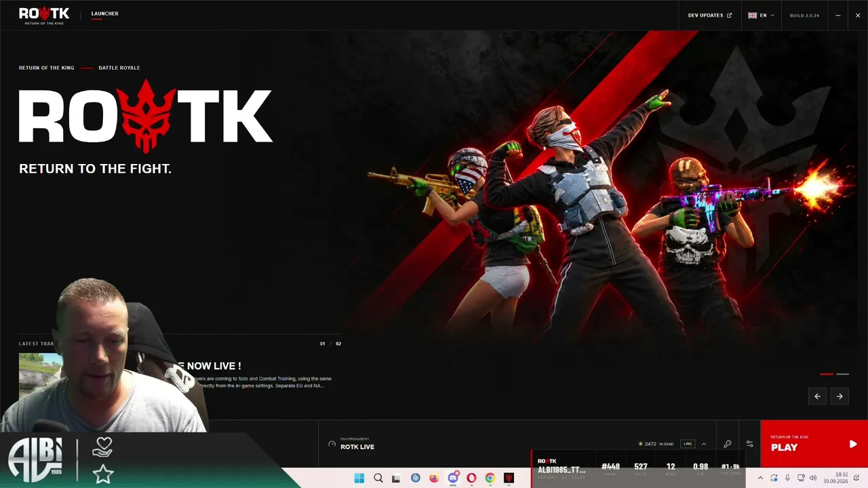Screen dimensions: 868x488
Task: Click the 12 wins stat
Action: (x=671, y=466)
